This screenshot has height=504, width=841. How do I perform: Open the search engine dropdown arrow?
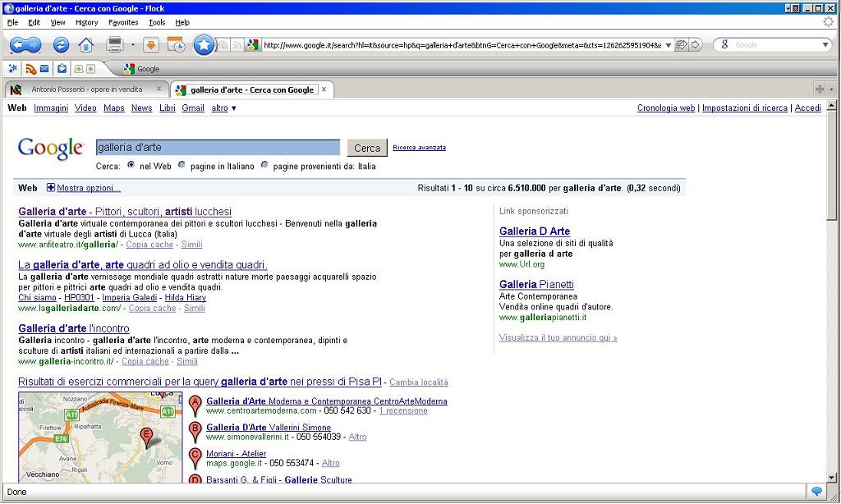(x=825, y=45)
